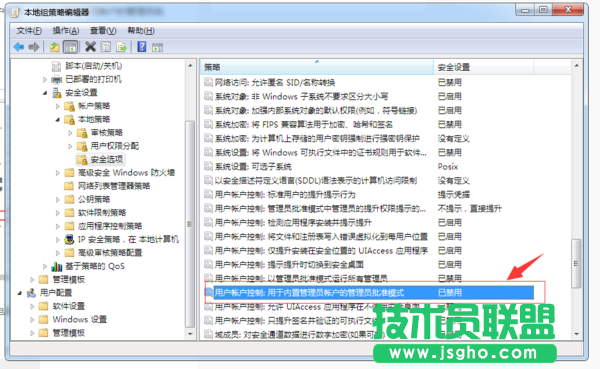This screenshot has width=600, height=369.
Task: Click the 提示凭据 value cell
Action: (x=453, y=194)
